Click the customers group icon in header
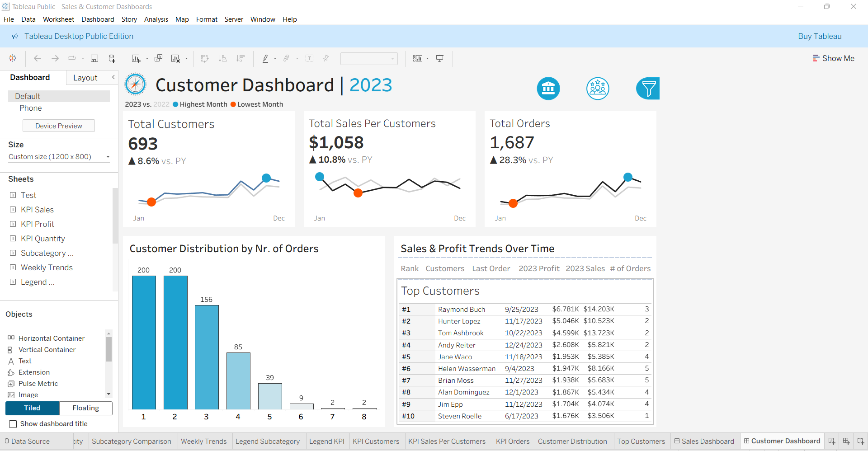868x451 pixels. (x=598, y=88)
